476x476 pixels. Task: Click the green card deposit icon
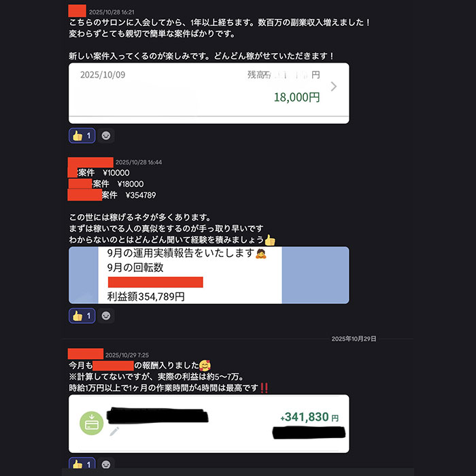91,423
